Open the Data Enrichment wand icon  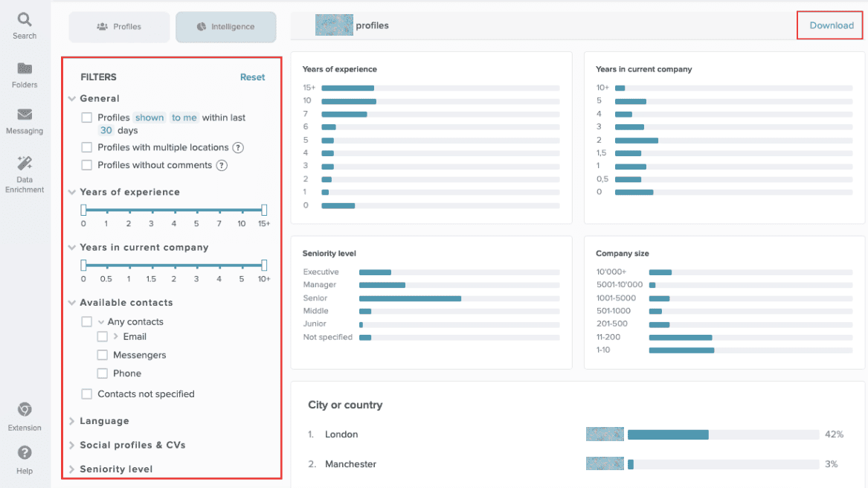click(x=25, y=163)
